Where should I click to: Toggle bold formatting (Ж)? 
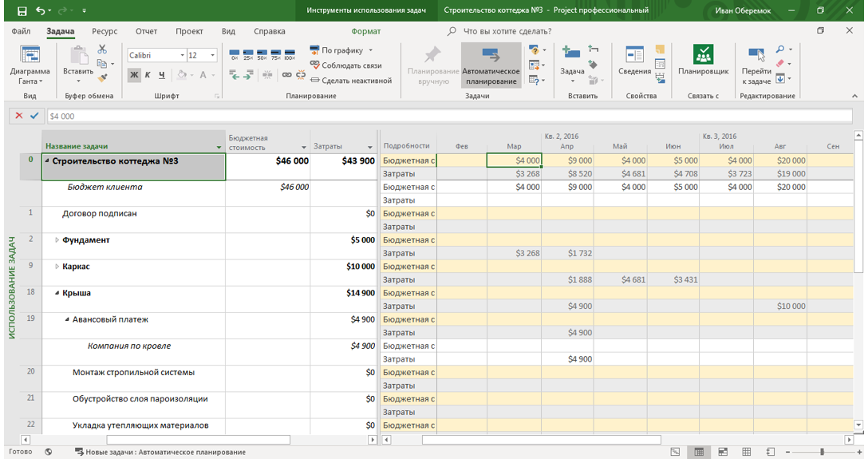point(134,75)
